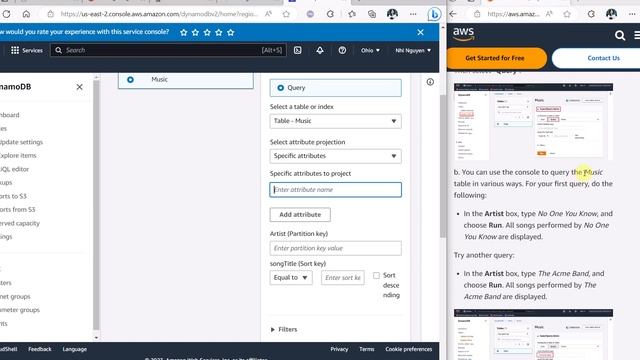Close the DynamoDB side navigation
Image resolution: width=640 pixels, height=360 pixels.
click(80, 87)
